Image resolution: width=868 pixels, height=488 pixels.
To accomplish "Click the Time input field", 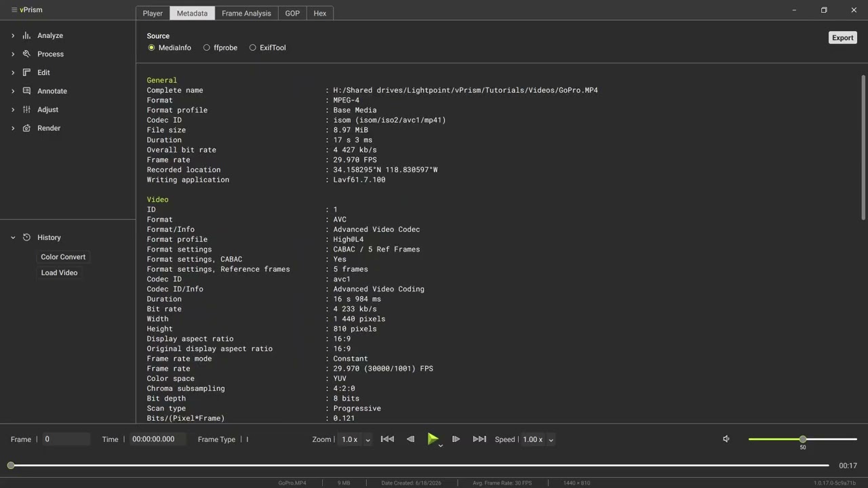I will tap(157, 439).
